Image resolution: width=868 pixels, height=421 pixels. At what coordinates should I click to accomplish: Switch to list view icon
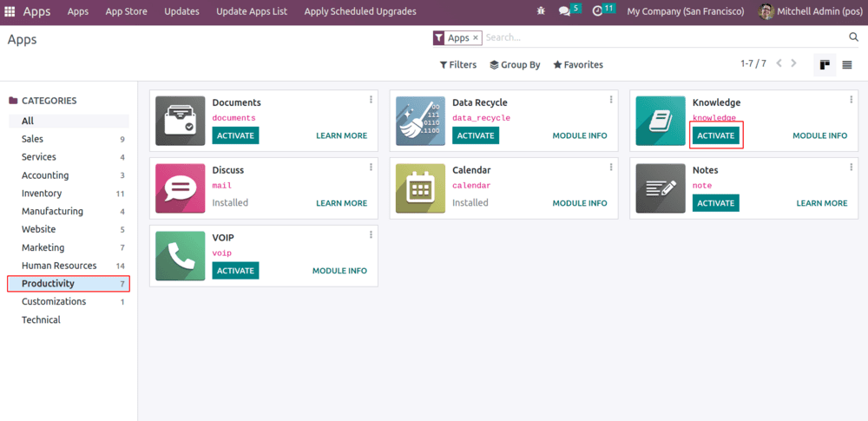pos(847,64)
